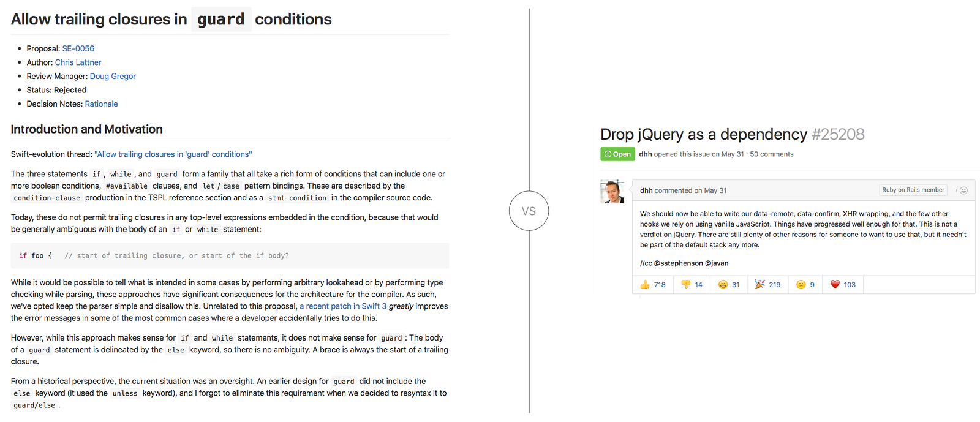This screenshot has height=422, width=980.
Task: Click the thumbs up reaction with 718
Action: pos(653,285)
